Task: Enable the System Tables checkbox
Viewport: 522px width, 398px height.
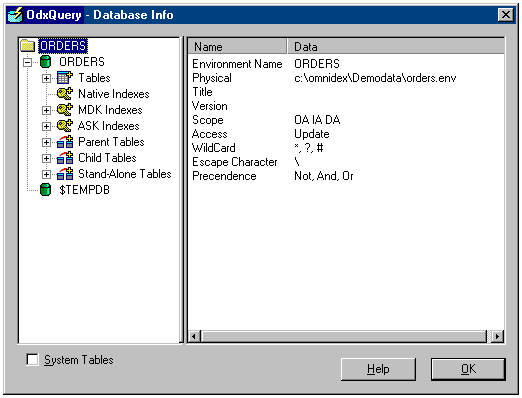Action: tap(32, 360)
